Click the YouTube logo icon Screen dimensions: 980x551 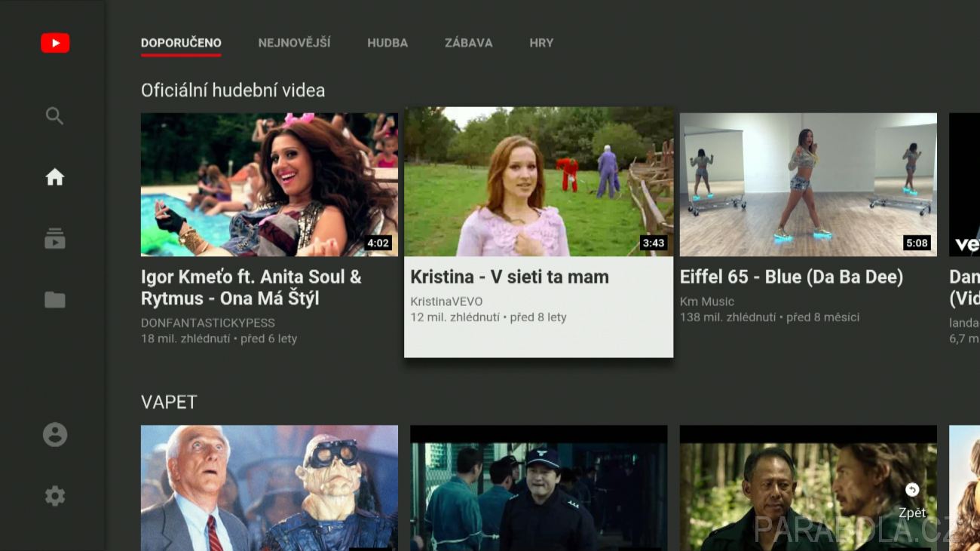(x=55, y=44)
